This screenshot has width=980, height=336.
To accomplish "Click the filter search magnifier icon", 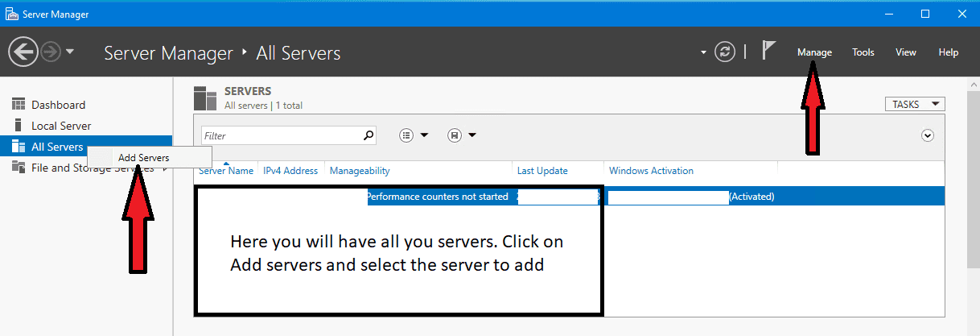I will point(369,135).
